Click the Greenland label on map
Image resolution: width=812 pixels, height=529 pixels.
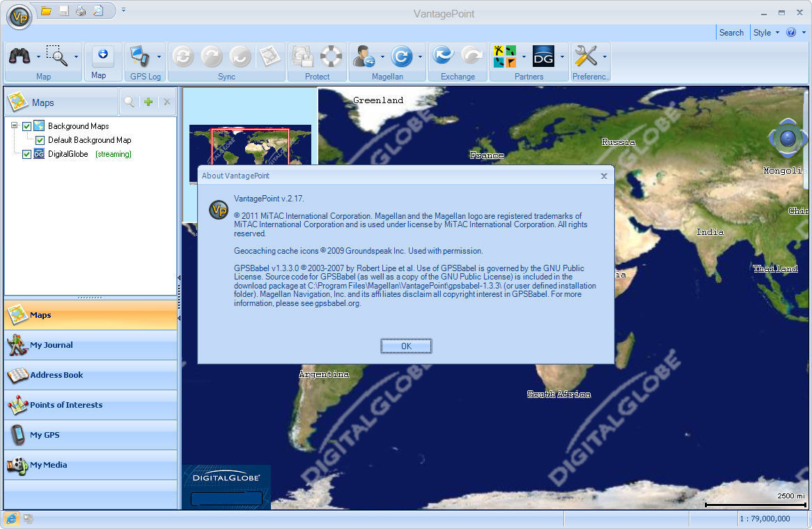coord(378,100)
